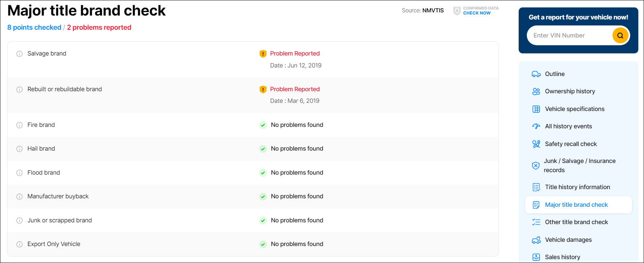Focus the Enter VIN Number field
Image resolution: width=644 pixels, height=263 pixels.
click(569, 35)
